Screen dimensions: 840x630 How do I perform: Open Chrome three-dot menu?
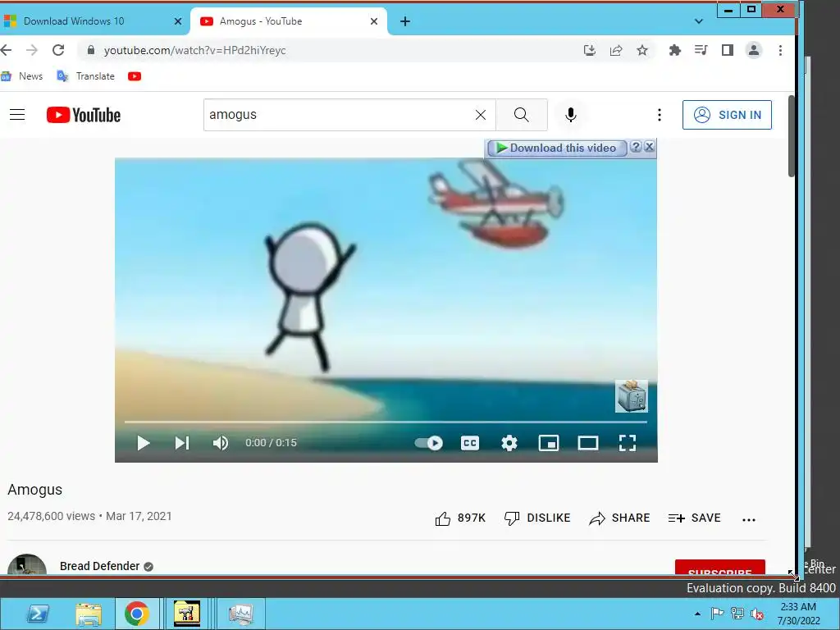tap(781, 50)
